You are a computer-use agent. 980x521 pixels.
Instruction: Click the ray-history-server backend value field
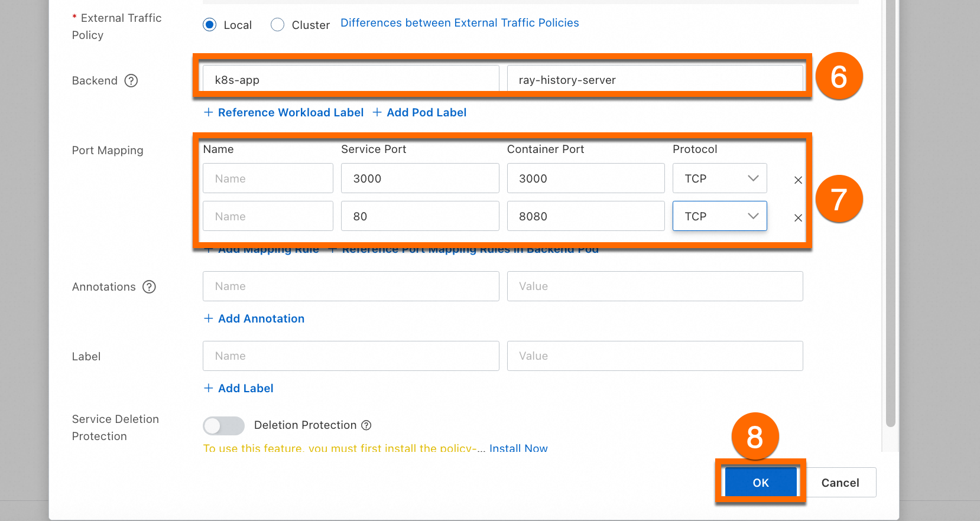[x=655, y=80]
